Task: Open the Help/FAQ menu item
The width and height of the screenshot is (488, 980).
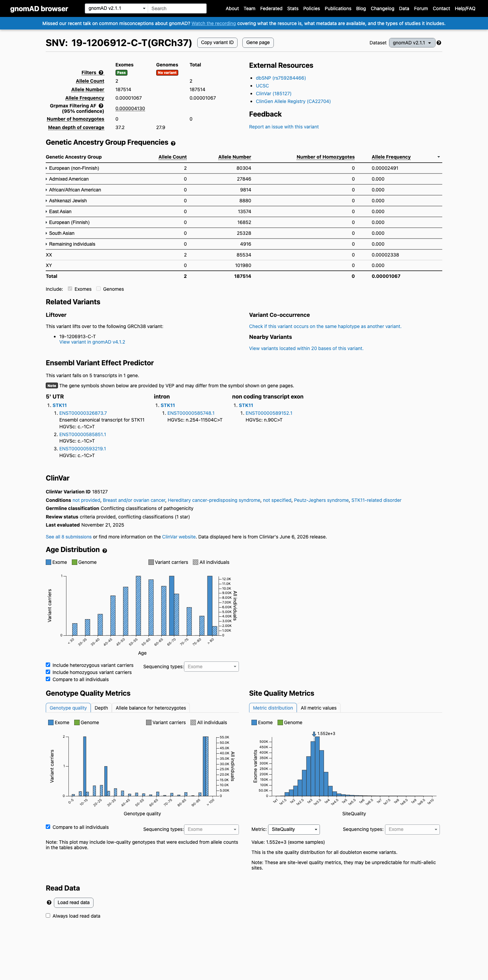Action: pos(465,8)
